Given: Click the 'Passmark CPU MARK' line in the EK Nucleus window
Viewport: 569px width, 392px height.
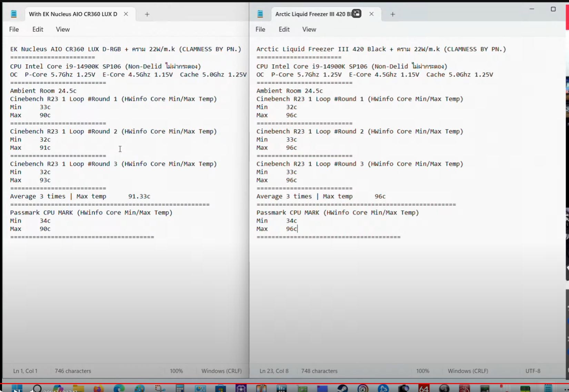Looking at the screenshot, I should 91,213.
